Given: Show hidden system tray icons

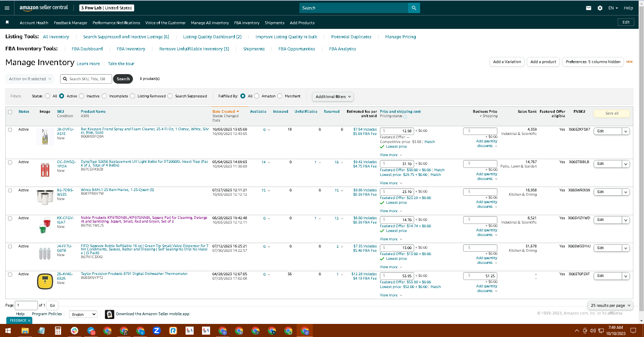Looking at the screenshot, I should tap(577, 331).
